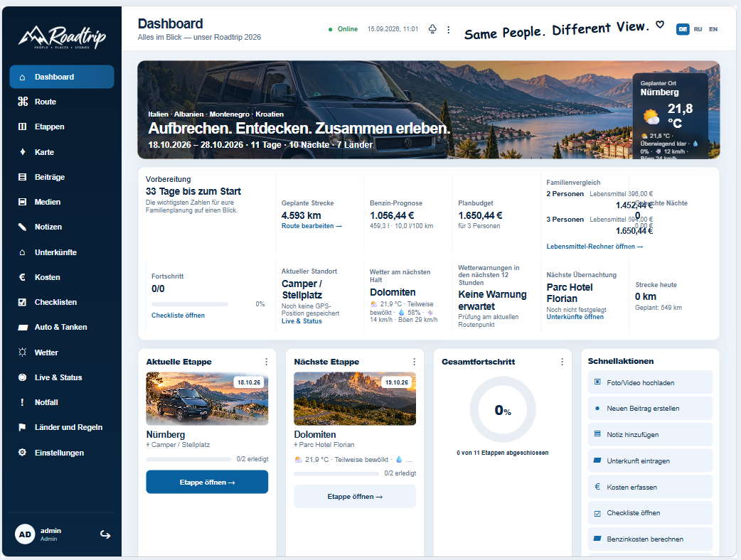Open Gesamtfortschritt card options menu

coord(562,362)
